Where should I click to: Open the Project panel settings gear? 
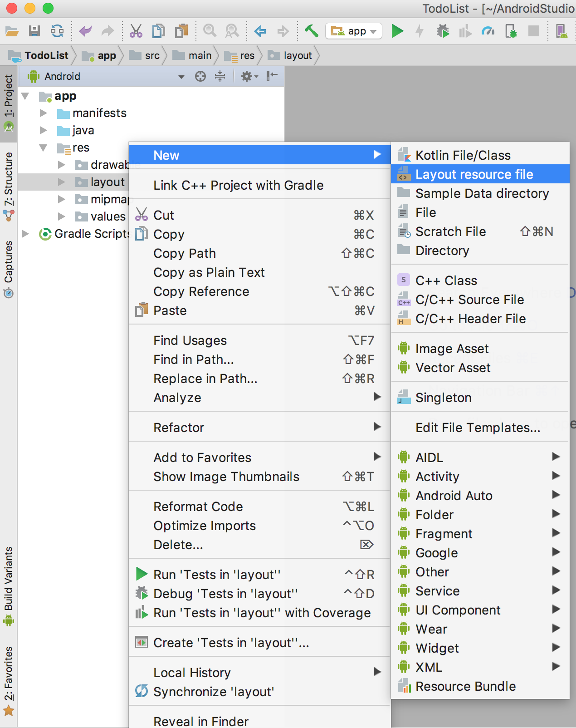coord(249,76)
